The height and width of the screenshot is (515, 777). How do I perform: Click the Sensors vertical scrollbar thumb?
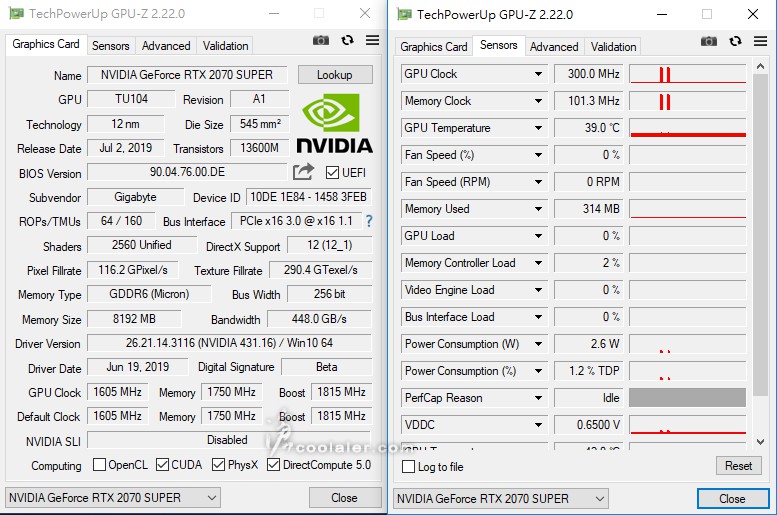pyautogui.click(x=761, y=235)
